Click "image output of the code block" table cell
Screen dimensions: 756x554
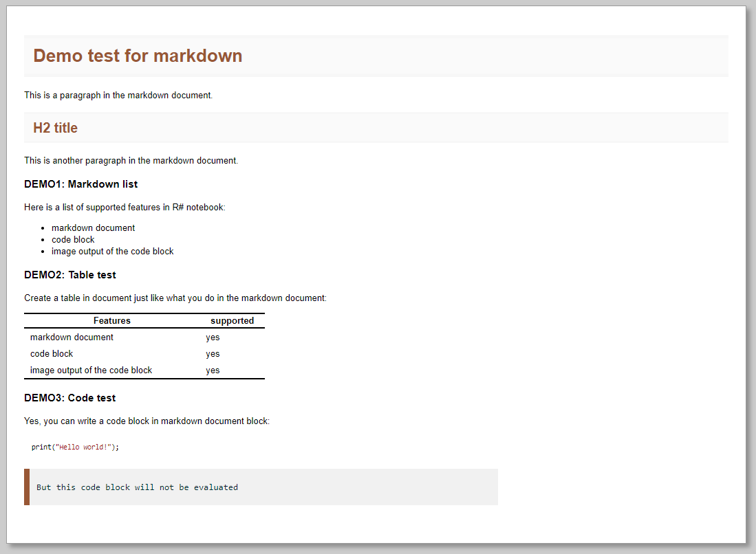point(91,370)
